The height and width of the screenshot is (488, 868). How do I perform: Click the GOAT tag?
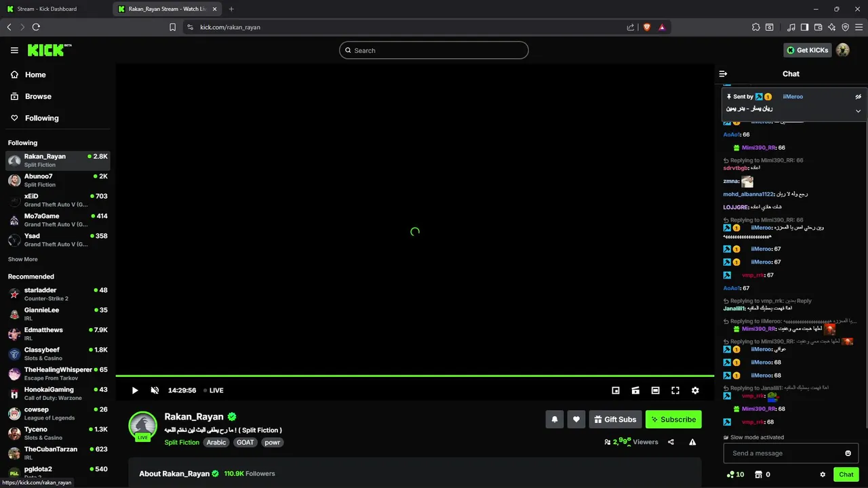[245, 443]
